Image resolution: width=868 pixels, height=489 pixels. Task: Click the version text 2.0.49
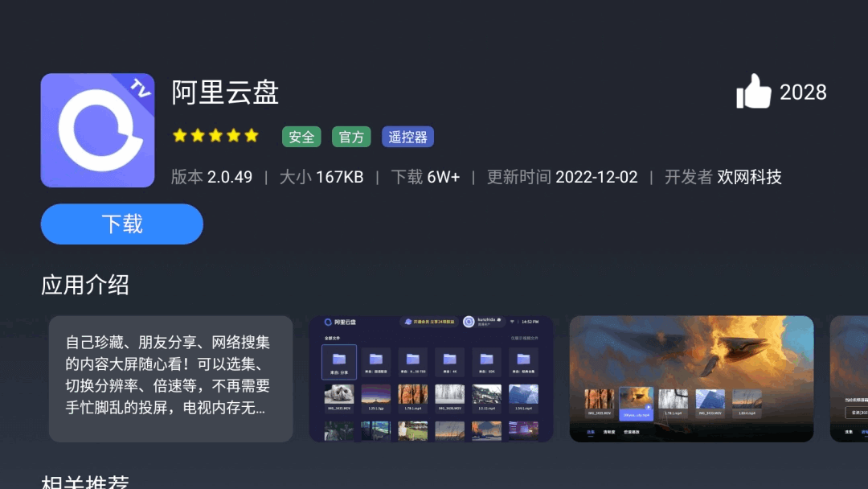(229, 177)
